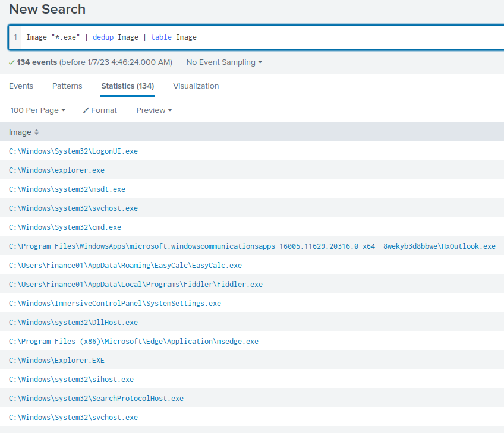Open the Visualization tab

click(x=196, y=86)
